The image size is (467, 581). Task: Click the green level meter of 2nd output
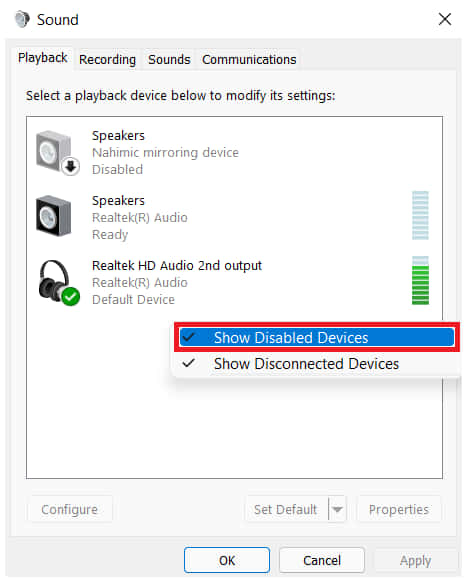[420, 280]
